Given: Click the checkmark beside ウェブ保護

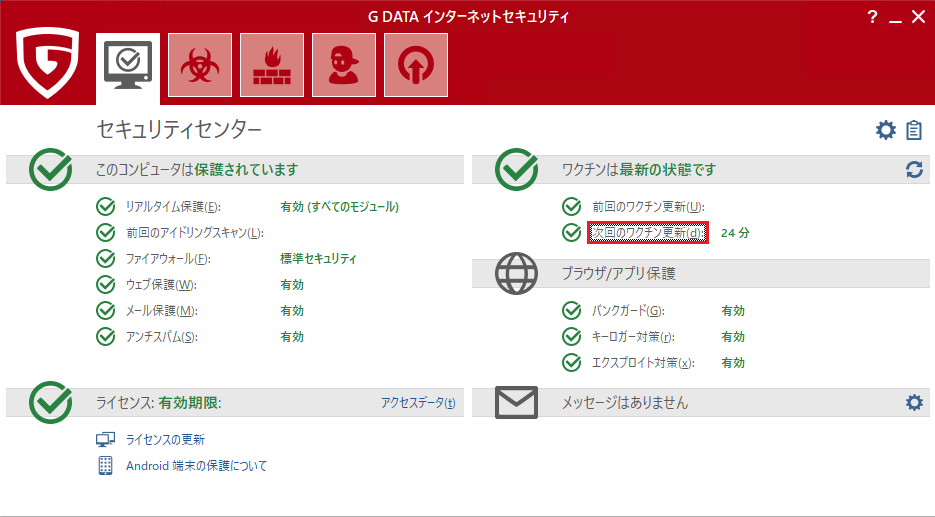Looking at the screenshot, I should tap(106, 284).
